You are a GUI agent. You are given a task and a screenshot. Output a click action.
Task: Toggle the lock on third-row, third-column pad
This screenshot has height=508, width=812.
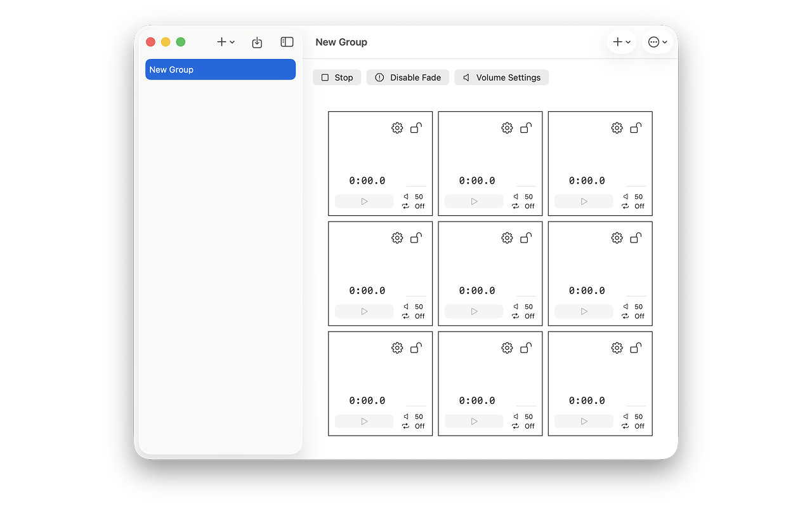pyautogui.click(x=636, y=347)
